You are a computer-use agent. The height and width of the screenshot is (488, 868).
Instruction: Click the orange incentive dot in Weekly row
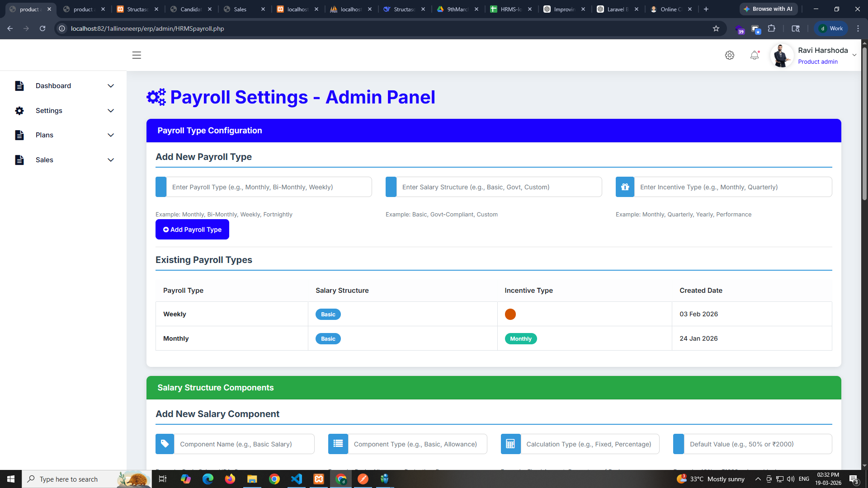[510, 314]
